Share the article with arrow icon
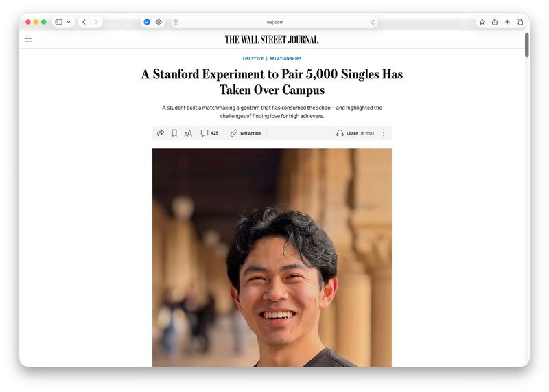This screenshot has height=392, width=549. coord(161,133)
